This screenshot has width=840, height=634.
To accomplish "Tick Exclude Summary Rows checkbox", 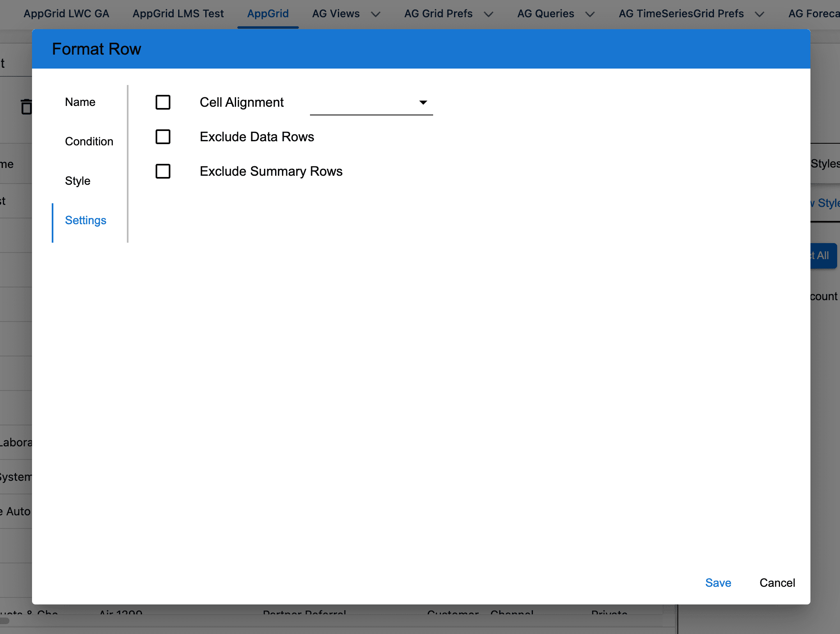I will tap(163, 171).
